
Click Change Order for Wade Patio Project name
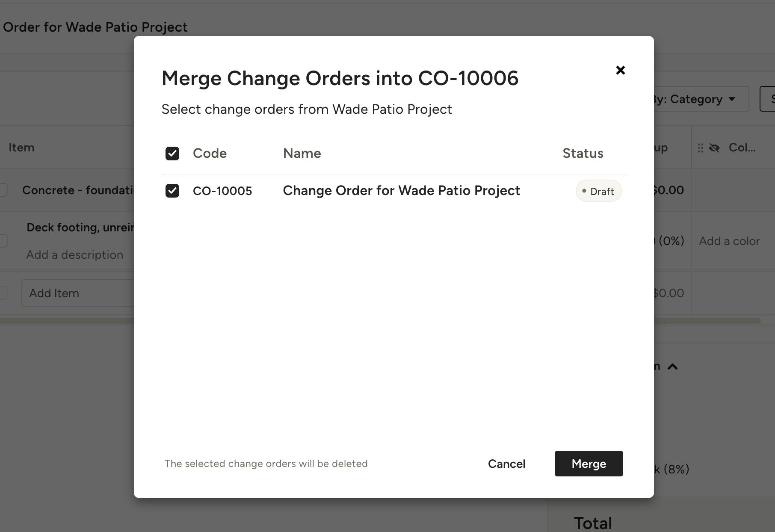402,191
